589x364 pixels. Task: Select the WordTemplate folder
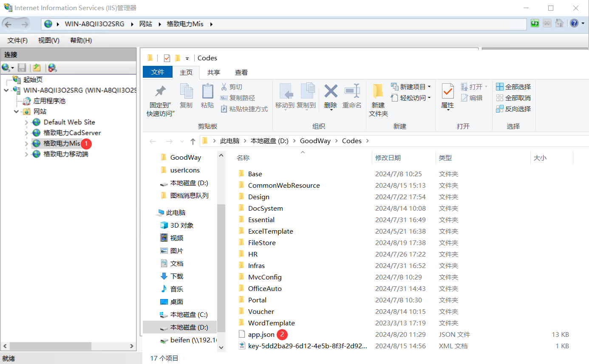point(272,323)
